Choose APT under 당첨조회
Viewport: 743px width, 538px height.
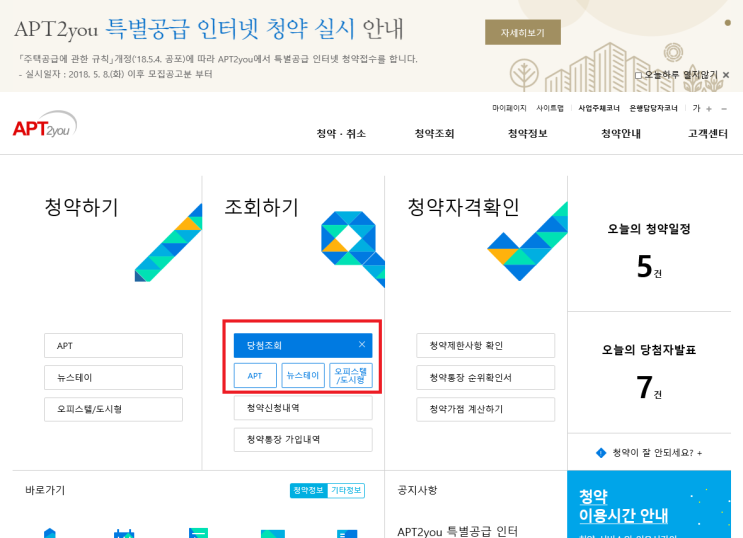pyautogui.click(x=255, y=375)
